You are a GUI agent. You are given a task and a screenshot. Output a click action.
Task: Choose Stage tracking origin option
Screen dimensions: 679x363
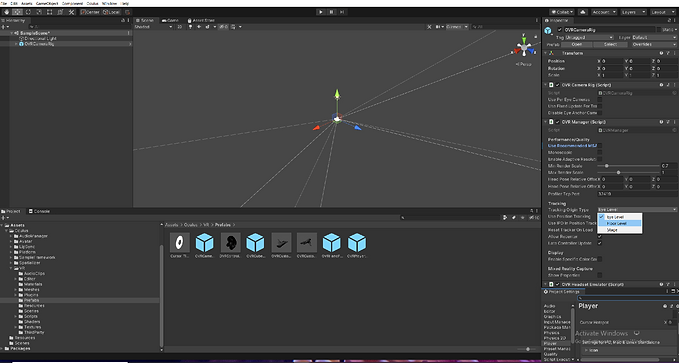coord(620,230)
